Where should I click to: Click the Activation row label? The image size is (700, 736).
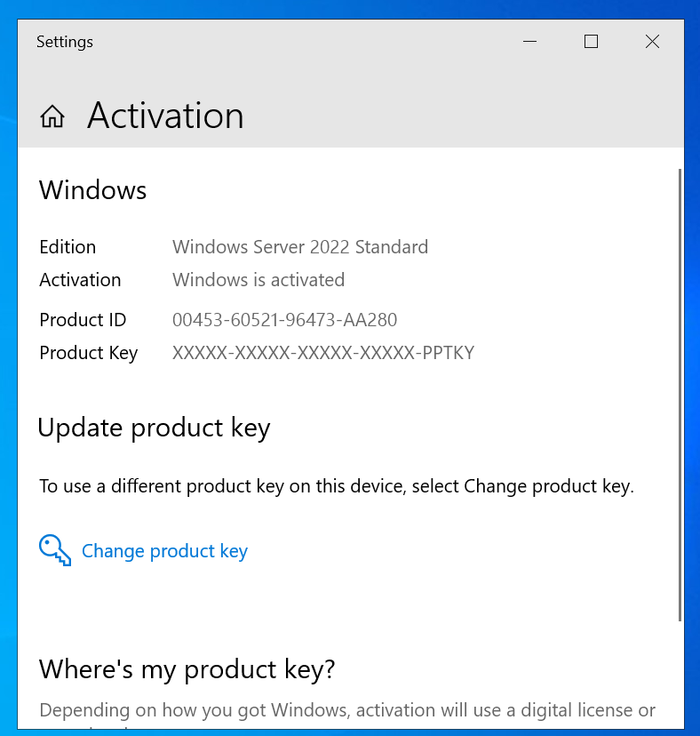pyautogui.click(x=80, y=280)
